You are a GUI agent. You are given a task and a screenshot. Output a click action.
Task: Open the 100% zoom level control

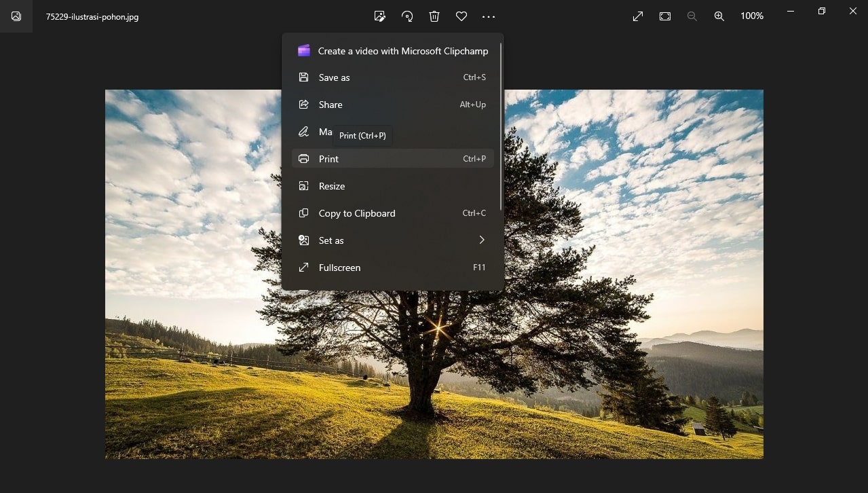(751, 16)
